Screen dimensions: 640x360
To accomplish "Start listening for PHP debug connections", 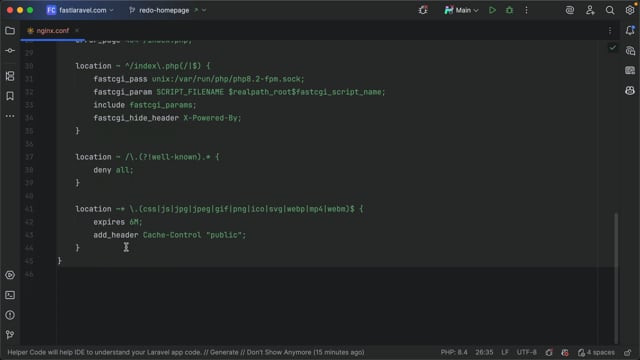I will coord(423,10).
